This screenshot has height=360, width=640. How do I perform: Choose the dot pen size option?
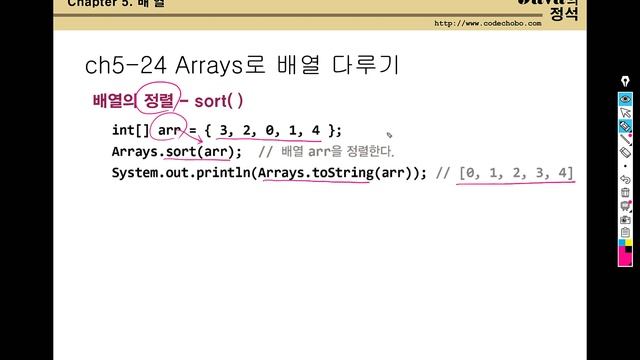(625, 166)
